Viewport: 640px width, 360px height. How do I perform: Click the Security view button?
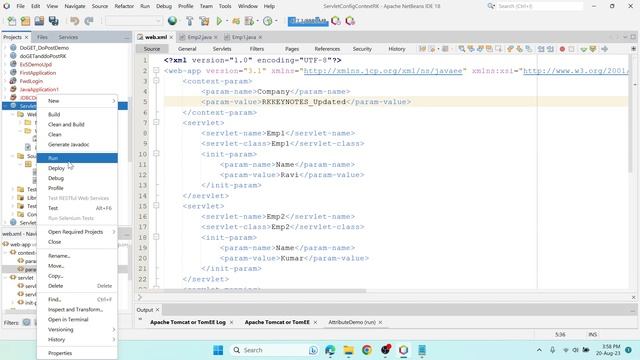coord(362,49)
